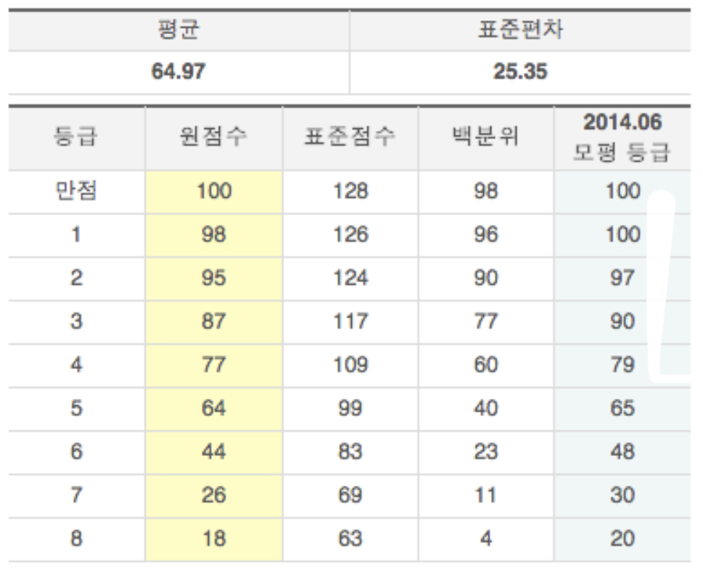Select 백분위 4 in the grade 8 row
The width and height of the screenshot is (703, 588).
(486, 539)
